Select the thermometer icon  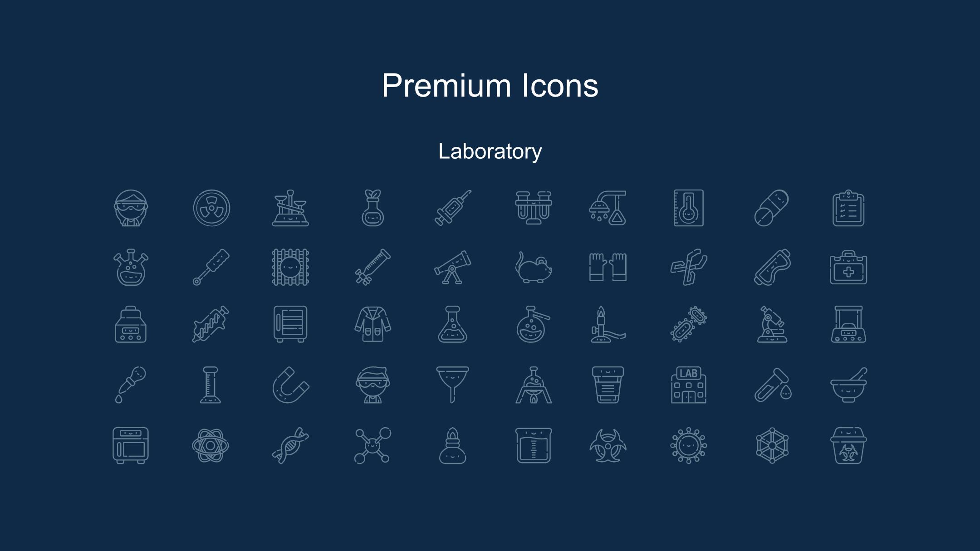(x=689, y=208)
